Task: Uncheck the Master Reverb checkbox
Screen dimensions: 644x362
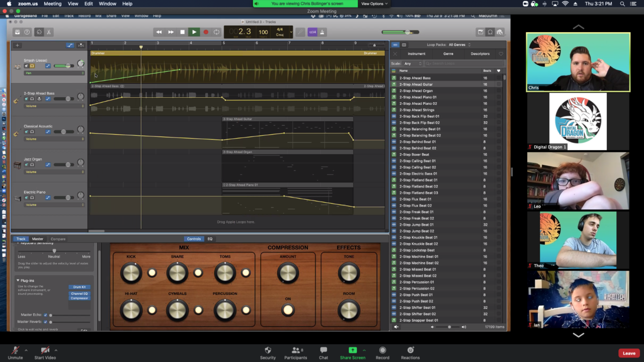Action: click(45, 322)
